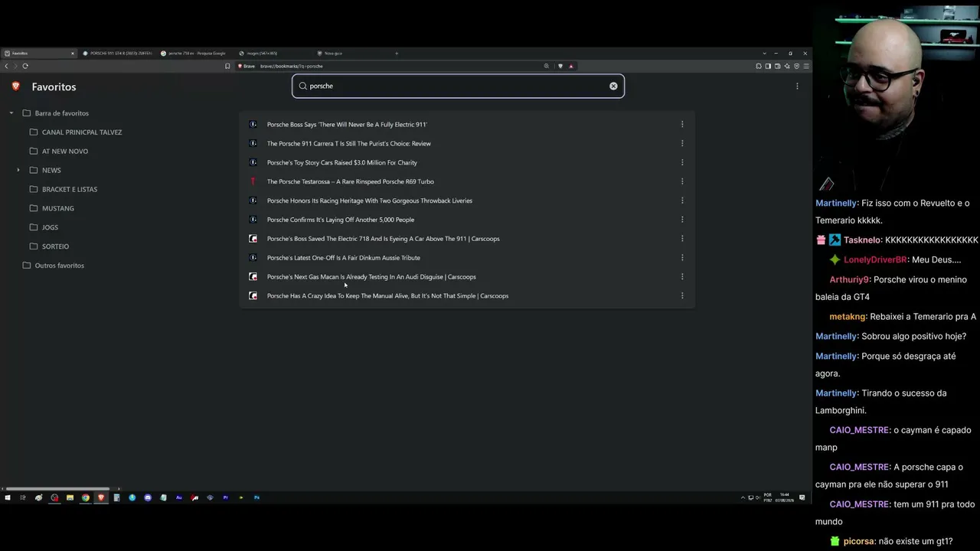Open options for 'Porsche Boss Says' bookmark

682,124
